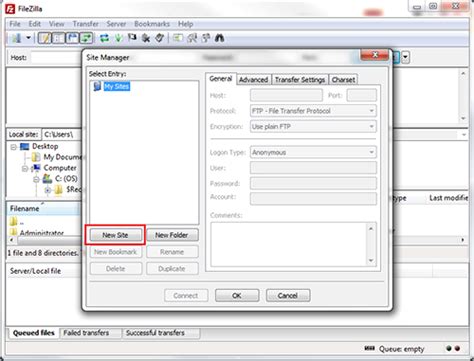Click the Site Manager Host field
Viewport: 474px width, 361px height.
point(286,95)
